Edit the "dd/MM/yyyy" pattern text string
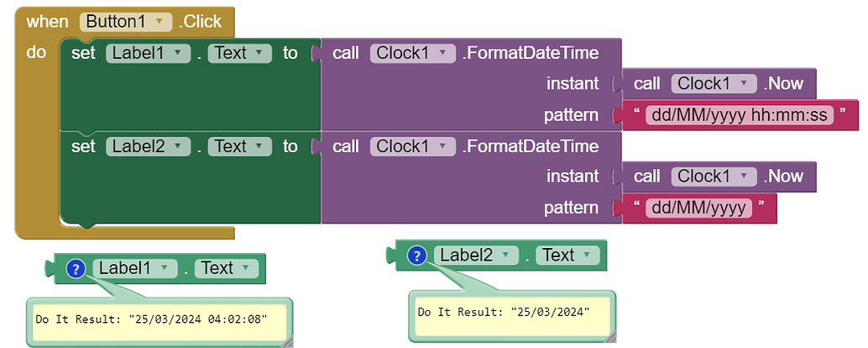868x348 pixels. [x=698, y=208]
